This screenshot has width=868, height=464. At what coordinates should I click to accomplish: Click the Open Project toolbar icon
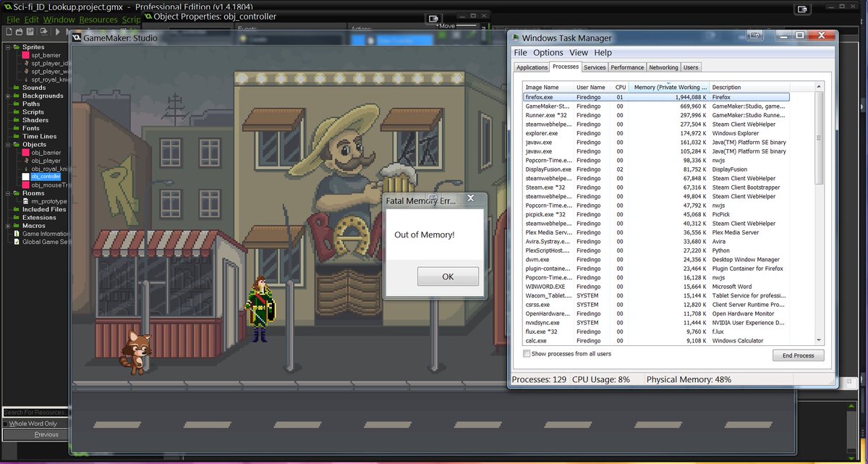(19, 32)
